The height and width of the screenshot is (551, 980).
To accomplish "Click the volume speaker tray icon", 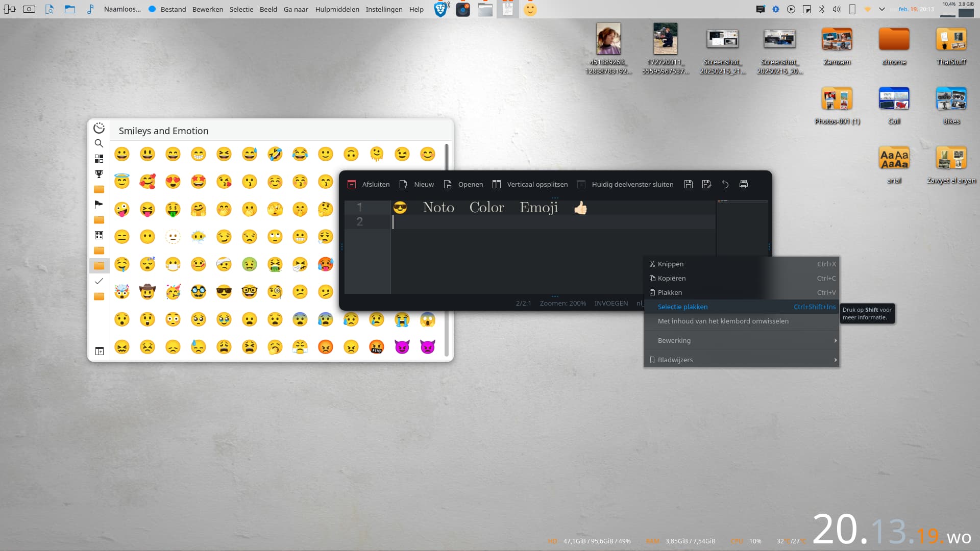I will click(x=836, y=9).
